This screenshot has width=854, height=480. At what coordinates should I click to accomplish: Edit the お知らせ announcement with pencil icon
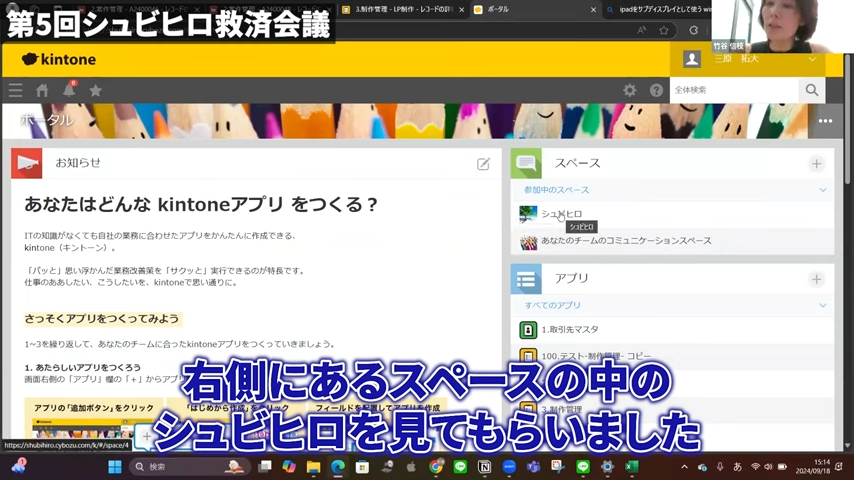[x=484, y=163]
